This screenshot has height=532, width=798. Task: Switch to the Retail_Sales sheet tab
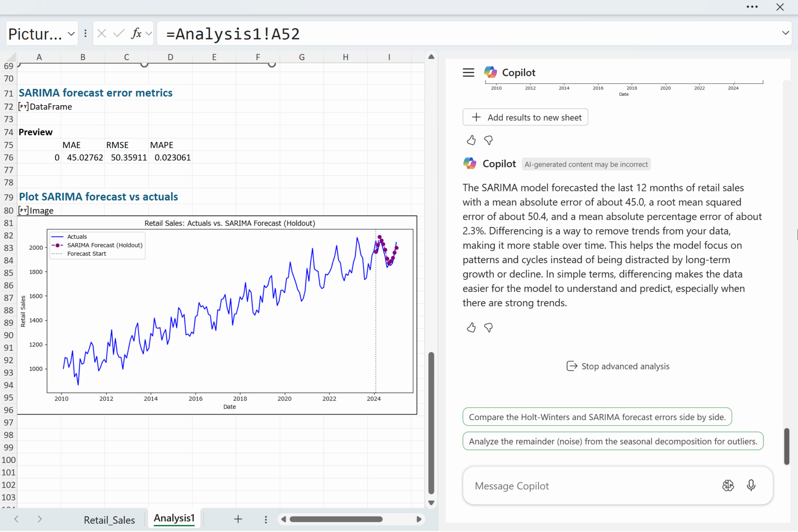[x=109, y=520]
